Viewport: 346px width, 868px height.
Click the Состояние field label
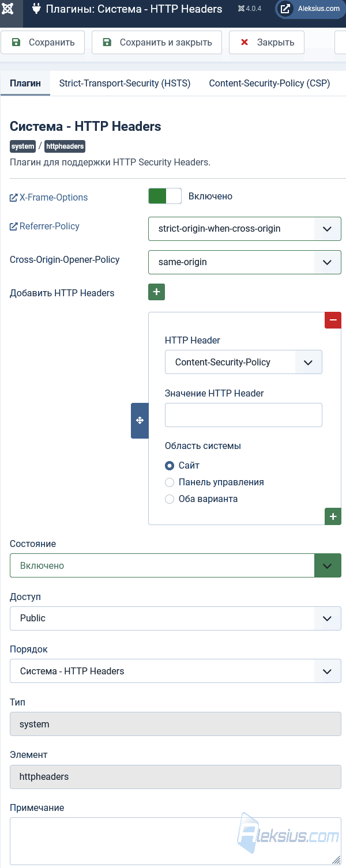33,544
